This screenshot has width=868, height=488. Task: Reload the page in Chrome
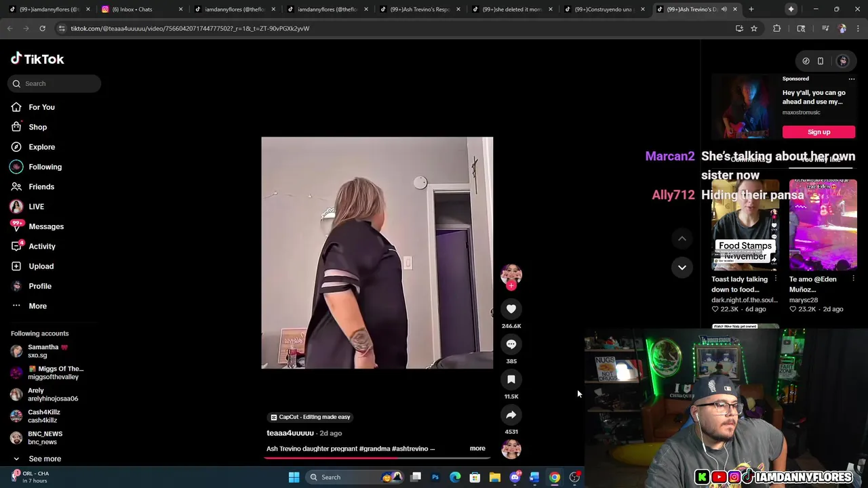42,28
